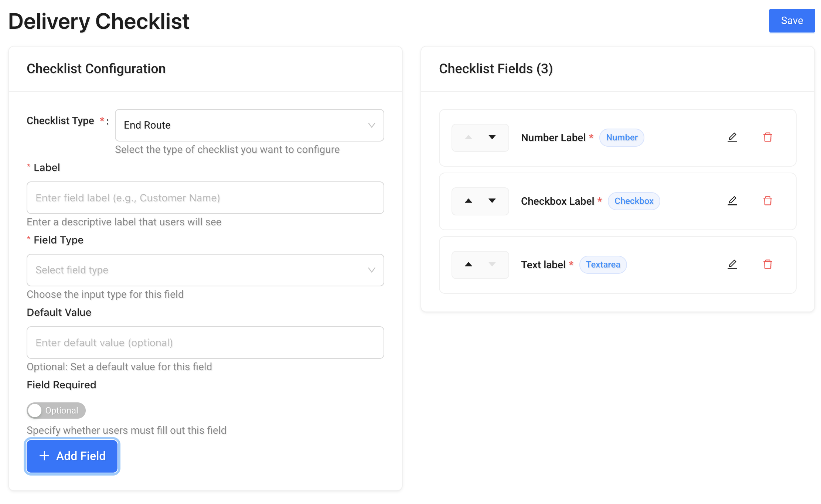Move Text label up using the up arrow
The image size is (821, 504).
[x=469, y=265]
